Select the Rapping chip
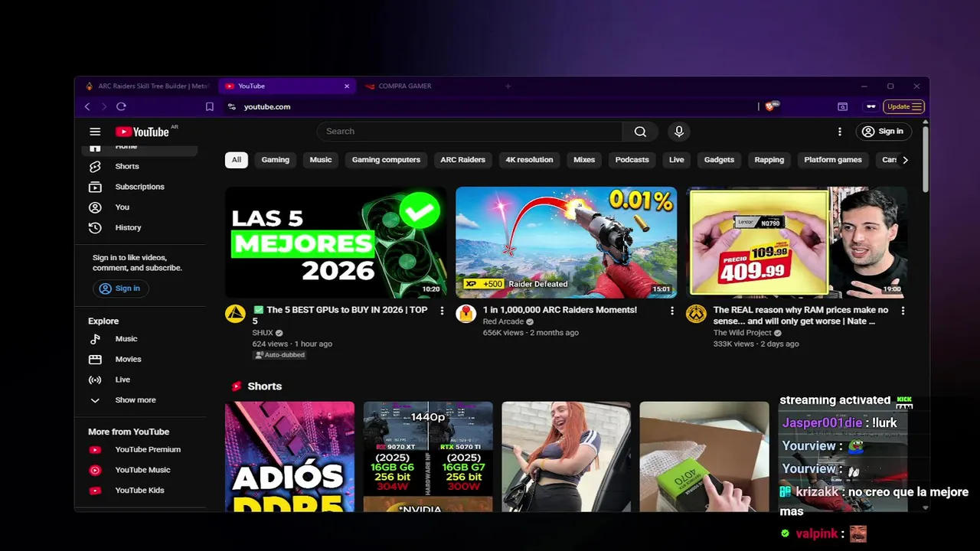Viewport: 980px width, 551px height. [x=769, y=160]
